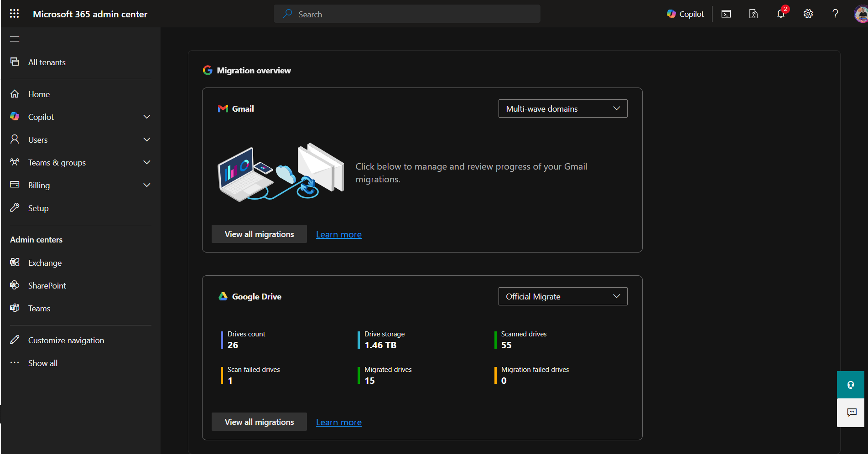Open the Exchange admin center
This screenshot has width=868, height=454.
[x=44, y=263]
